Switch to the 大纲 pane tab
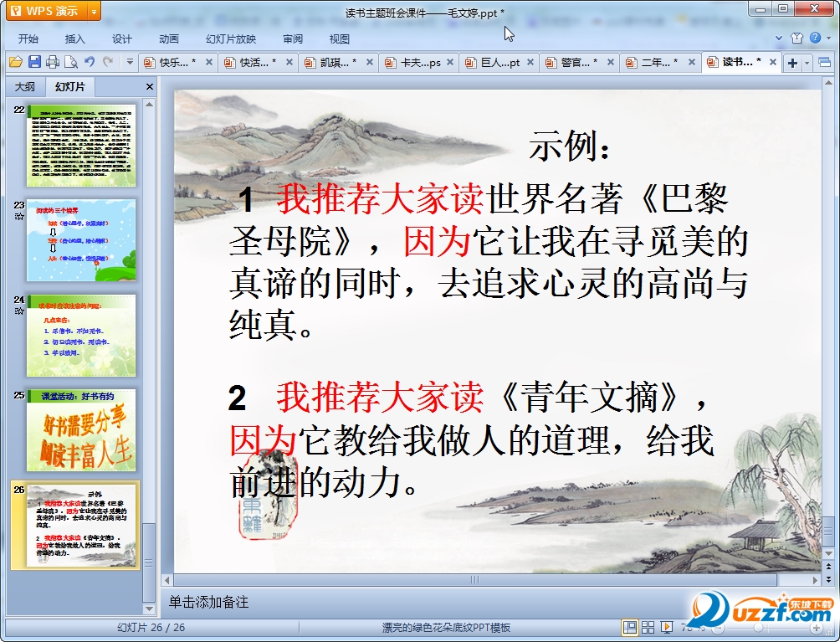840x642 pixels. click(x=25, y=86)
